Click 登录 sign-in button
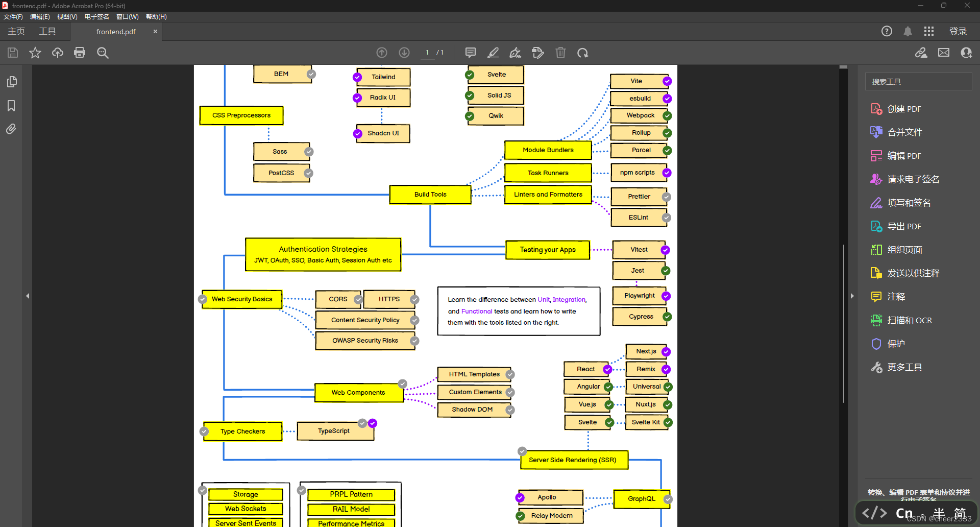Screen dimensions: 980x527 (958, 31)
